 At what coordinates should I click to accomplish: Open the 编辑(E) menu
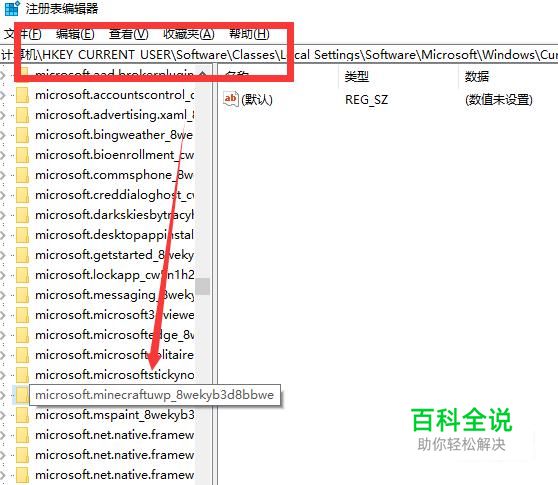tap(75, 34)
